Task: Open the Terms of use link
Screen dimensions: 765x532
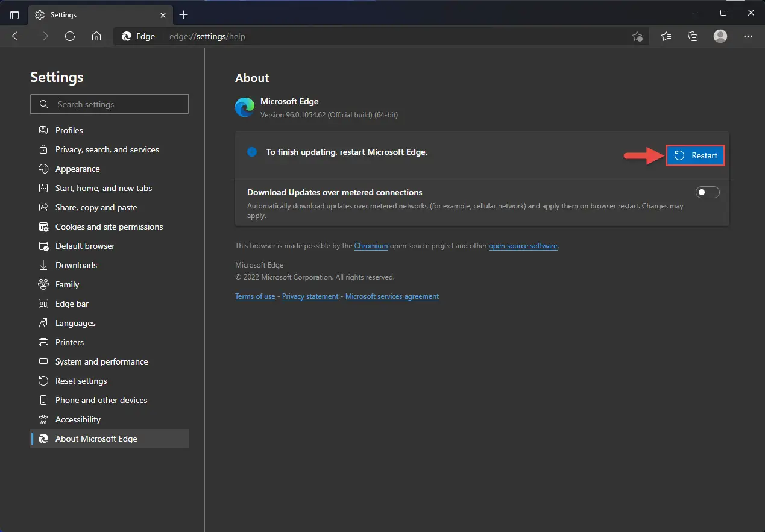Action: (x=255, y=296)
